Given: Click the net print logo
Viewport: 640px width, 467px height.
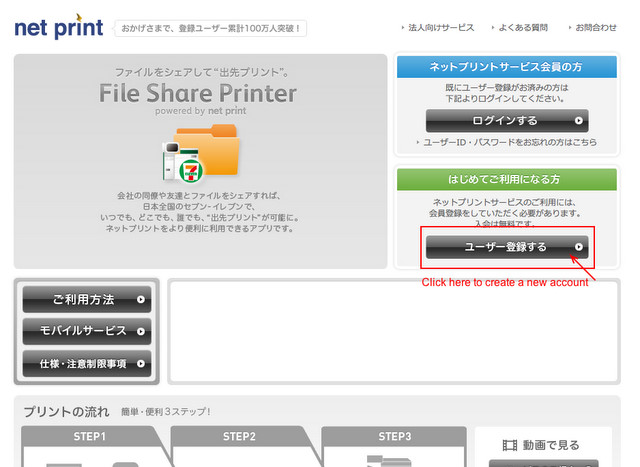Looking at the screenshot, I should click(x=58, y=27).
